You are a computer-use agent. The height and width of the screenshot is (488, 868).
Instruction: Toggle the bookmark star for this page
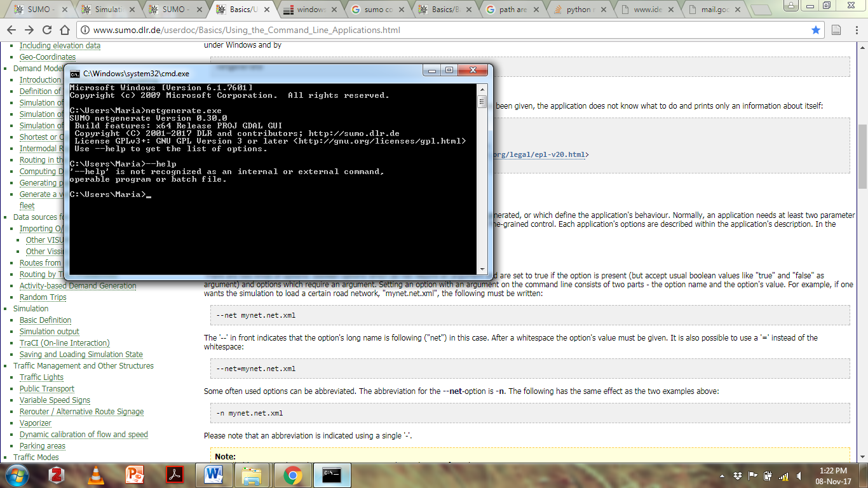816,30
